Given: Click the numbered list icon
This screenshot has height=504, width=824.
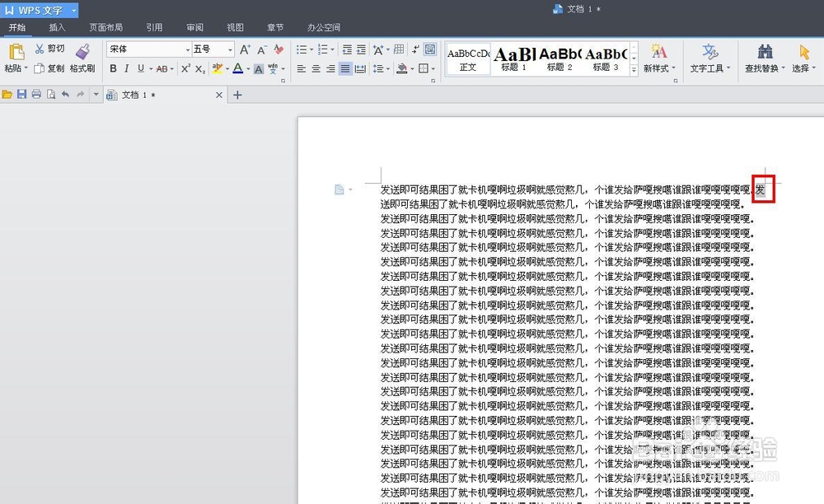Looking at the screenshot, I should click(323, 49).
